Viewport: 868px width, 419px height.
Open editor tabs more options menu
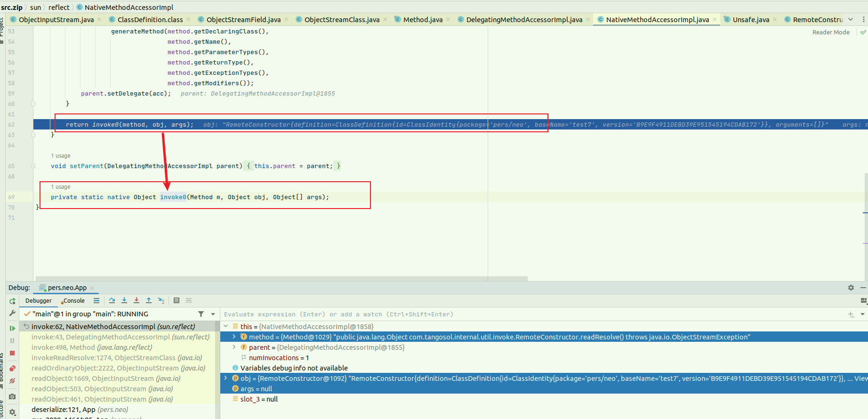tap(863, 19)
